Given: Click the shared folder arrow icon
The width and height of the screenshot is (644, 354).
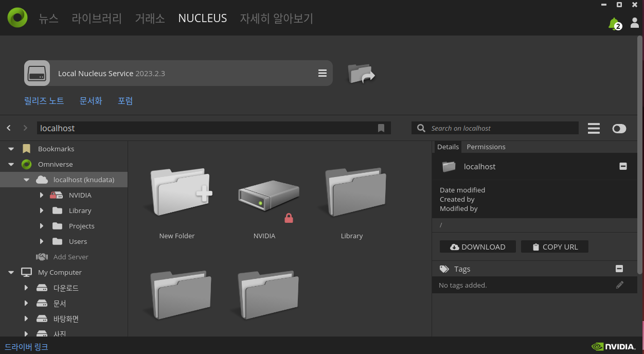Looking at the screenshot, I should pos(361,73).
